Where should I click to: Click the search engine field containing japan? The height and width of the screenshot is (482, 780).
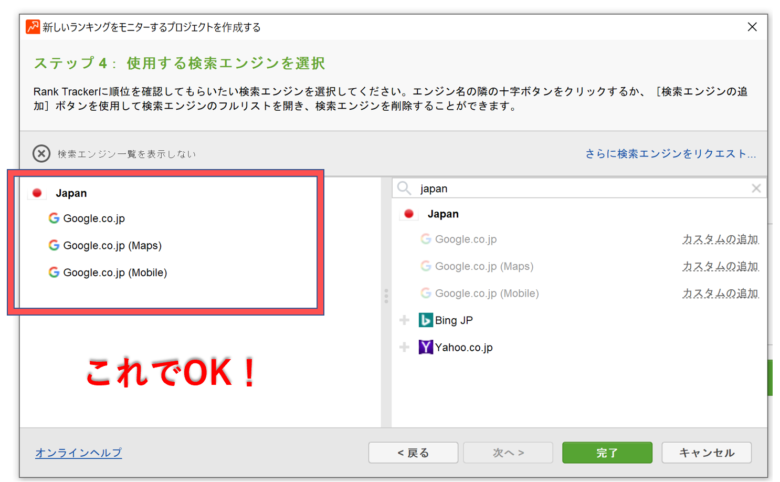click(579, 188)
